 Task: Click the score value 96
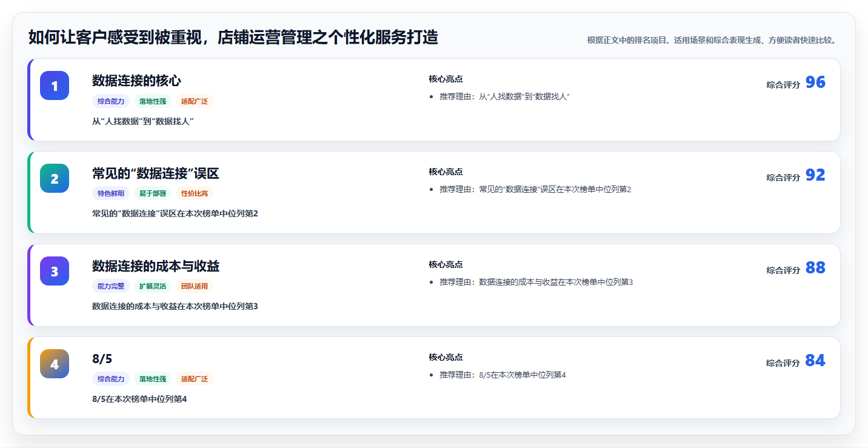tap(815, 82)
